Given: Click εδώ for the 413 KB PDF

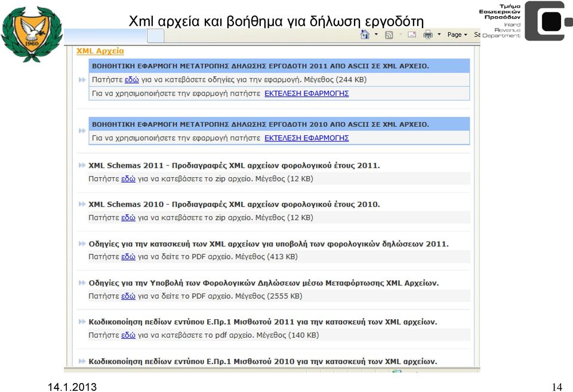Looking at the screenshot, I should pyautogui.click(x=128, y=257).
